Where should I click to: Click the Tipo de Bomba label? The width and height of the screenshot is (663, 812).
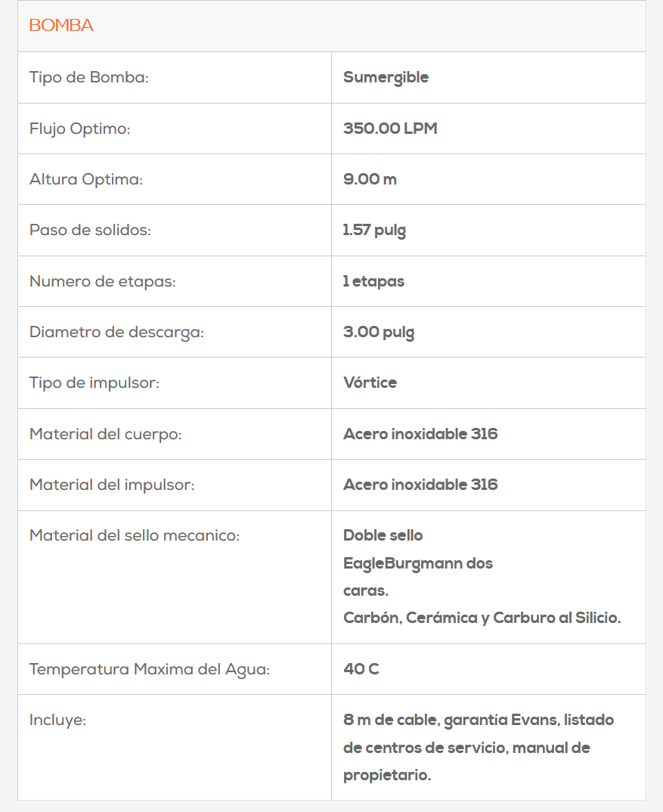[x=88, y=77]
